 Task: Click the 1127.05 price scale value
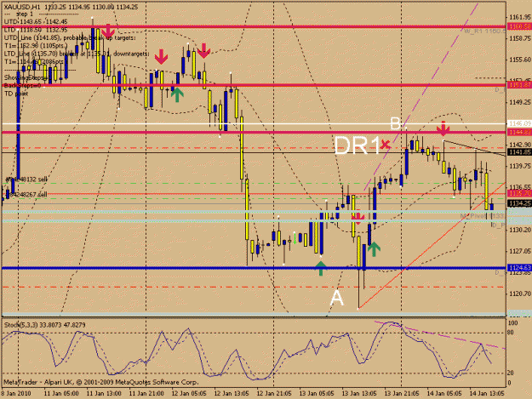(x=520, y=251)
